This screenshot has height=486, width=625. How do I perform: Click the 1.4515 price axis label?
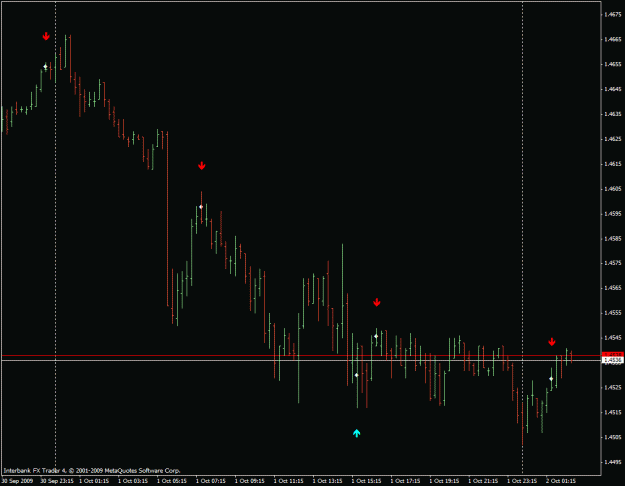613,412
